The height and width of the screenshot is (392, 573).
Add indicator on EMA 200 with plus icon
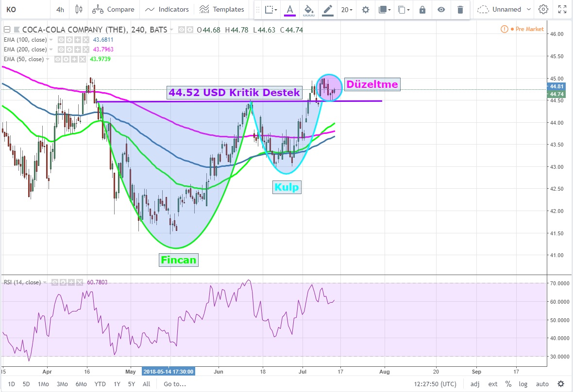point(78,49)
